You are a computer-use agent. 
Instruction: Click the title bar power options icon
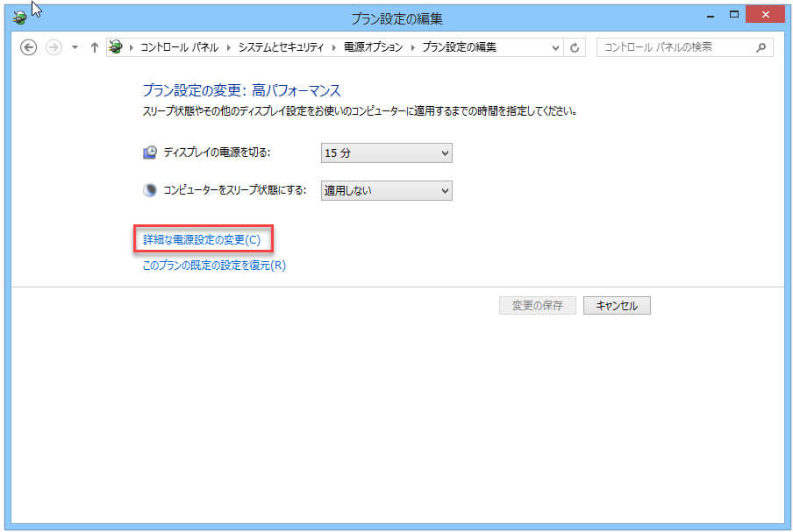(19, 18)
